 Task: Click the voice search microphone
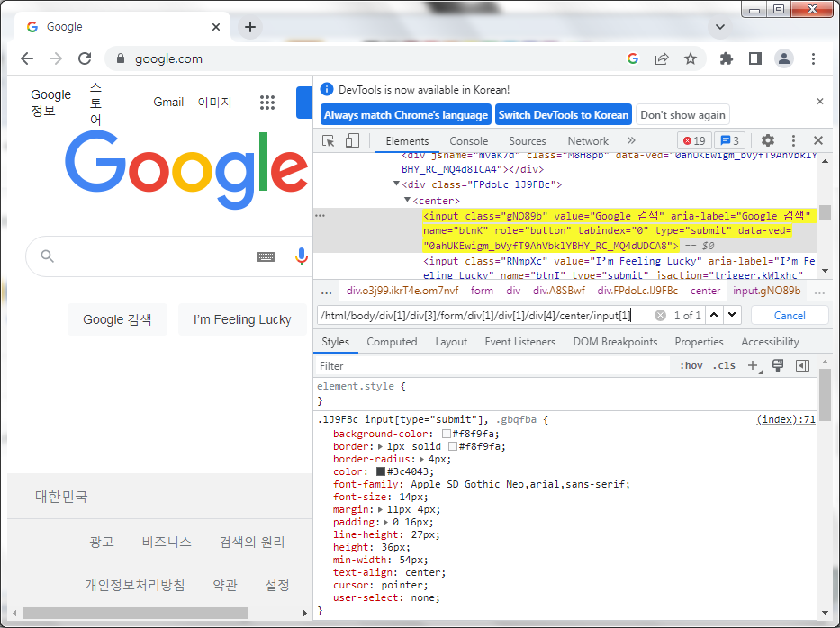click(302, 257)
